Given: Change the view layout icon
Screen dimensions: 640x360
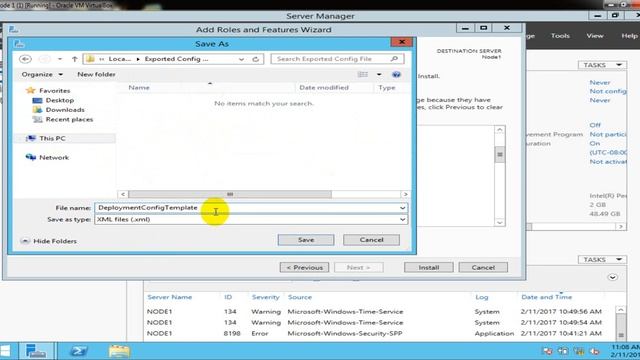Looking at the screenshot, I should point(362,74).
